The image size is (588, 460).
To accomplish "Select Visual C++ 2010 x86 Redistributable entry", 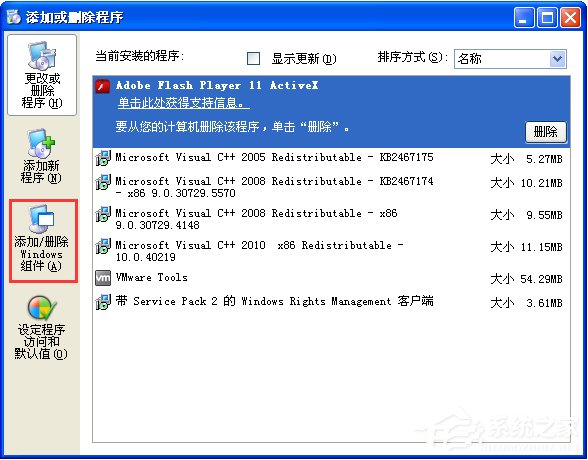I will pos(332,251).
